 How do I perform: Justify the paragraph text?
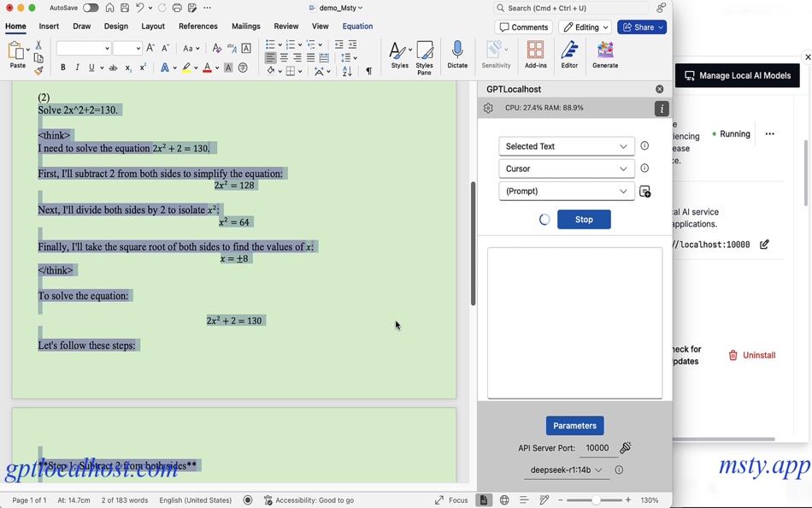point(310,57)
